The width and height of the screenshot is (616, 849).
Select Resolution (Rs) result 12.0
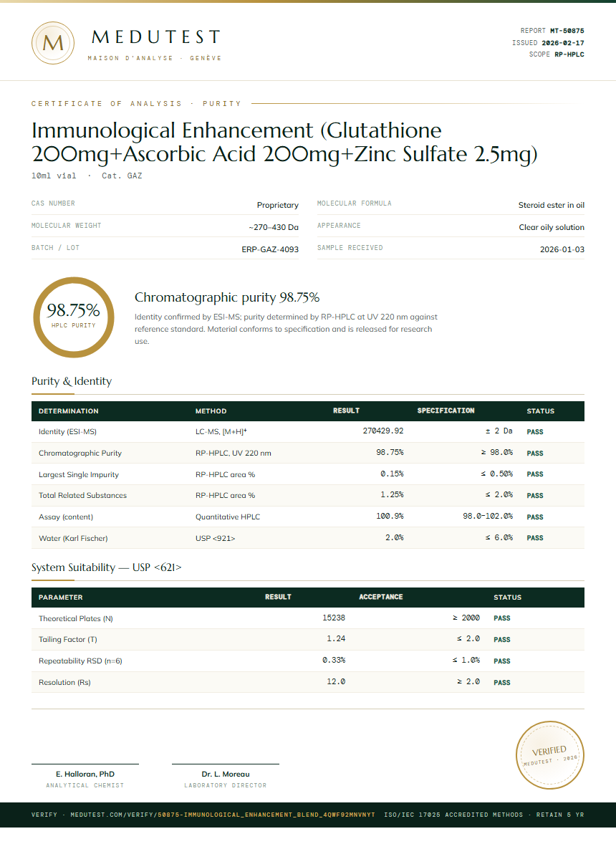click(x=336, y=681)
